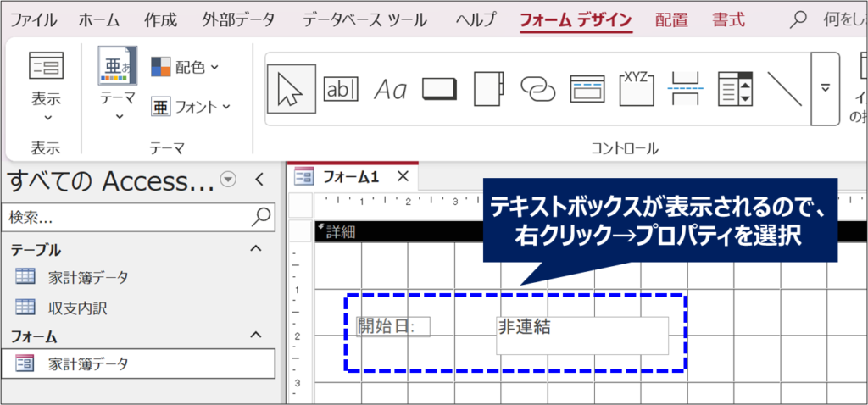Select the Label (Aa) control tool
The width and height of the screenshot is (868, 405).
point(391,88)
